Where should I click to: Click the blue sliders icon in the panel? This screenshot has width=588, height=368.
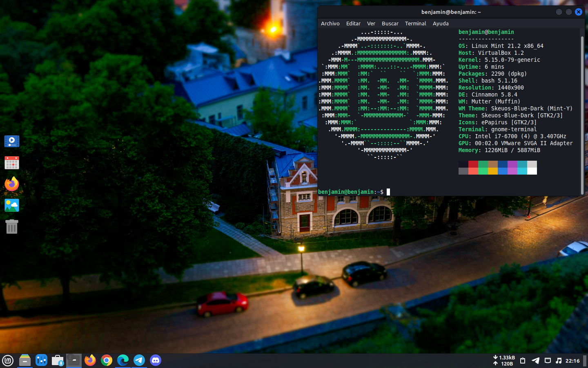pyautogui.click(x=41, y=360)
